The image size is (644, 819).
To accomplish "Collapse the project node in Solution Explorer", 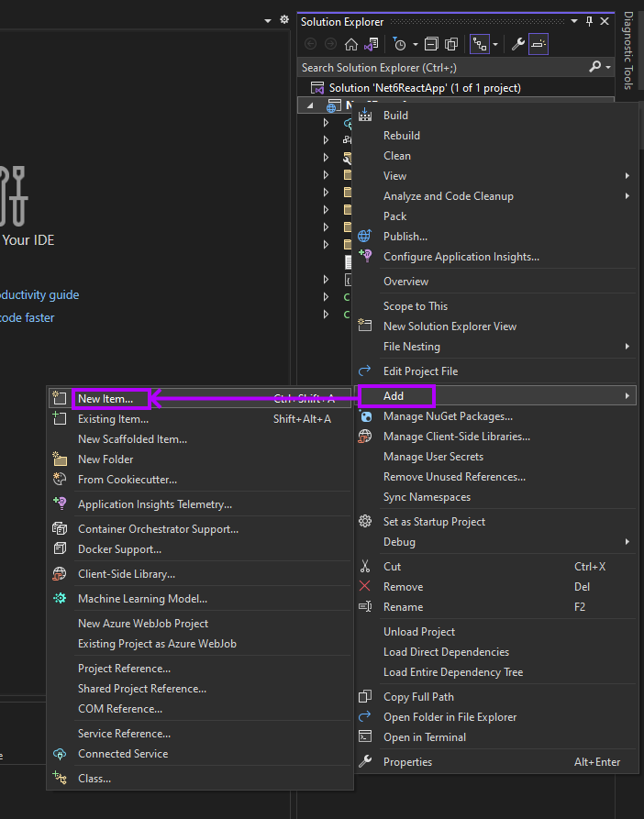I will 310,106.
